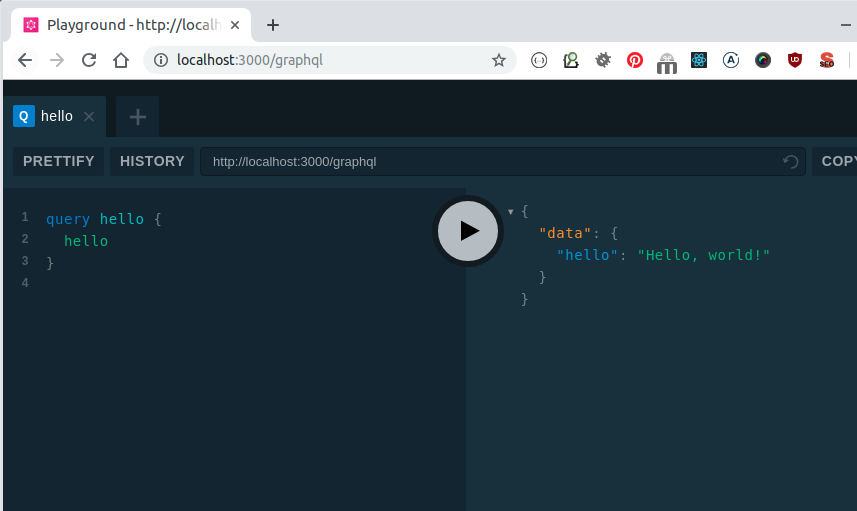Open the uBlock Origin shield extension

point(795,60)
